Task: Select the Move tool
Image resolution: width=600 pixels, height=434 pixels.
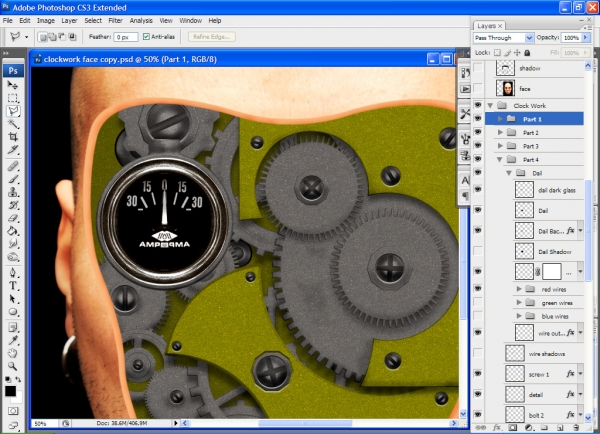Action: (x=13, y=85)
